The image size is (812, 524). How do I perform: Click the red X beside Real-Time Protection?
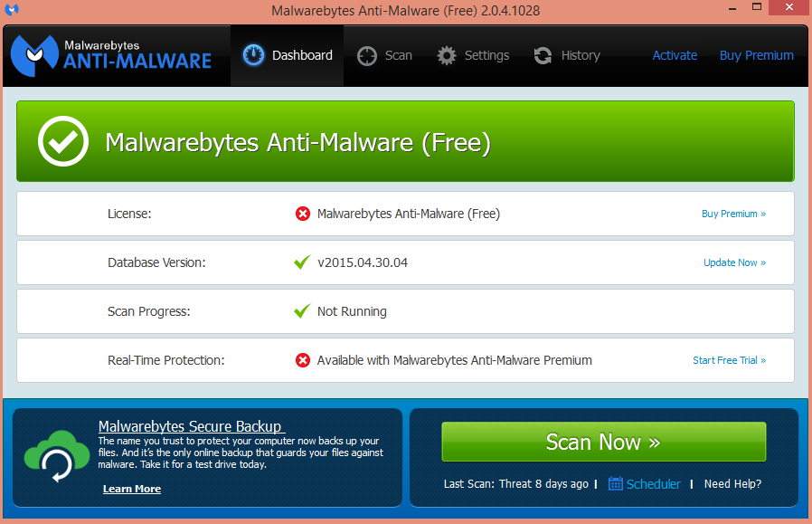pyautogui.click(x=303, y=359)
